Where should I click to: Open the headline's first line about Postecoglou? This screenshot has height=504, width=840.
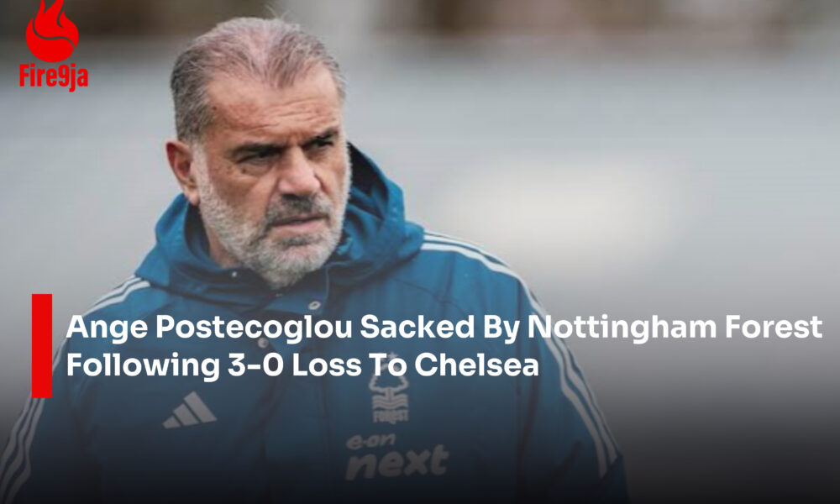(444, 327)
